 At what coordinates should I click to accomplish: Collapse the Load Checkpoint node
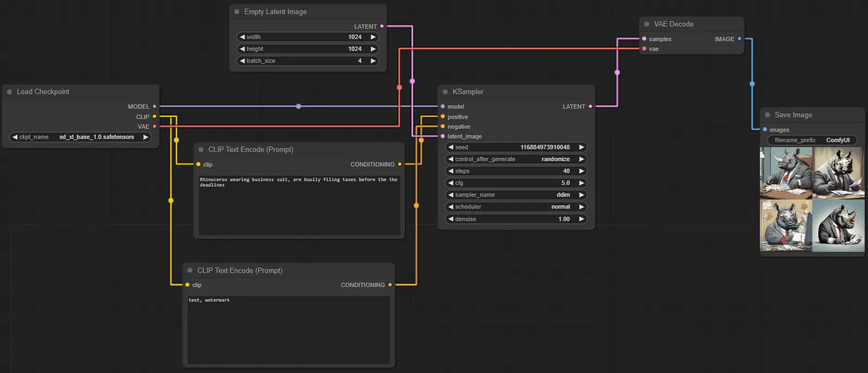pos(9,92)
